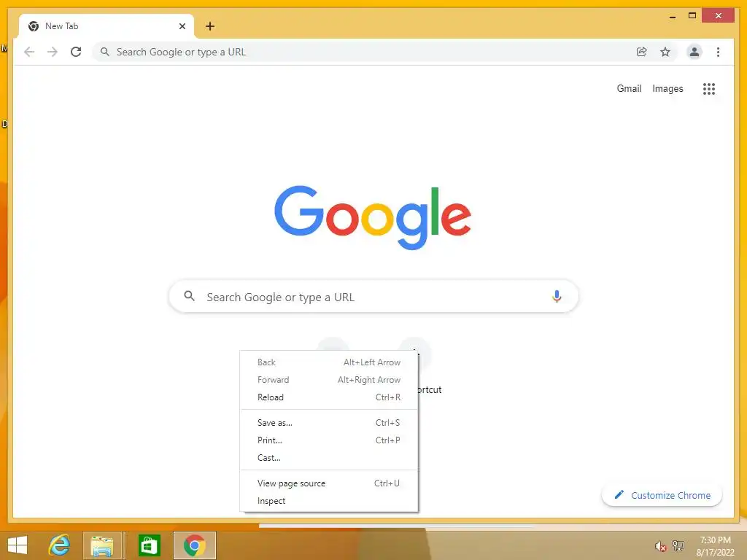Bookmark this tab with the star icon

point(665,52)
